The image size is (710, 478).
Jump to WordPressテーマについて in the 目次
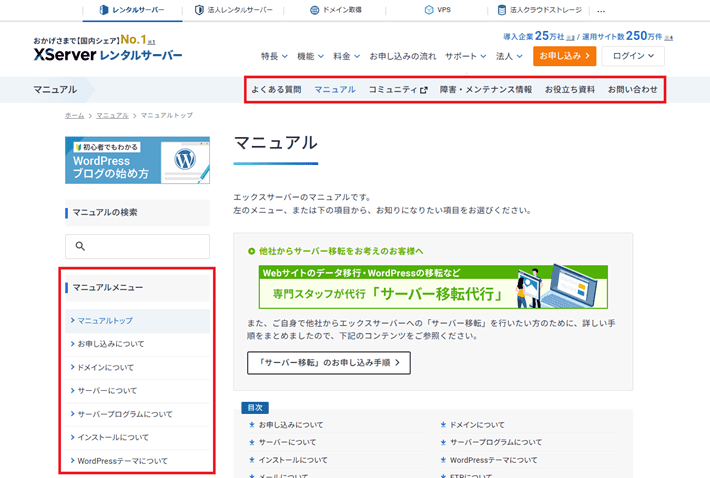(494, 460)
